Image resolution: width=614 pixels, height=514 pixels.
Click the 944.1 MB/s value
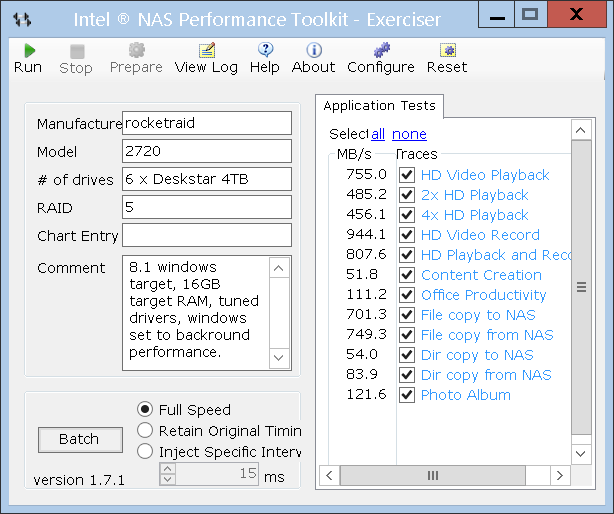pos(366,234)
